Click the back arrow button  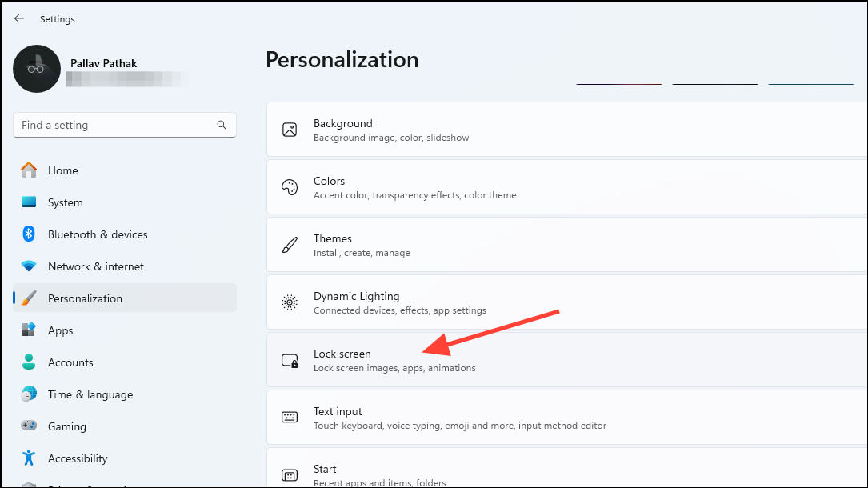[19, 18]
